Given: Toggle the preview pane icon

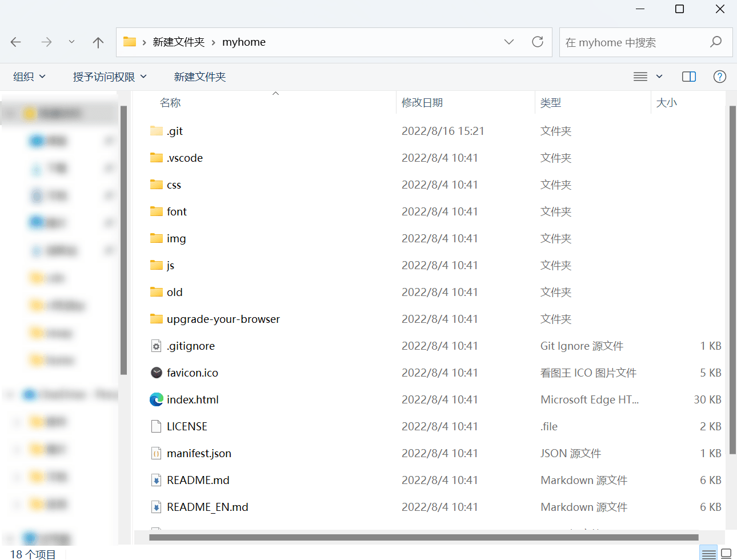Looking at the screenshot, I should (x=688, y=77).
